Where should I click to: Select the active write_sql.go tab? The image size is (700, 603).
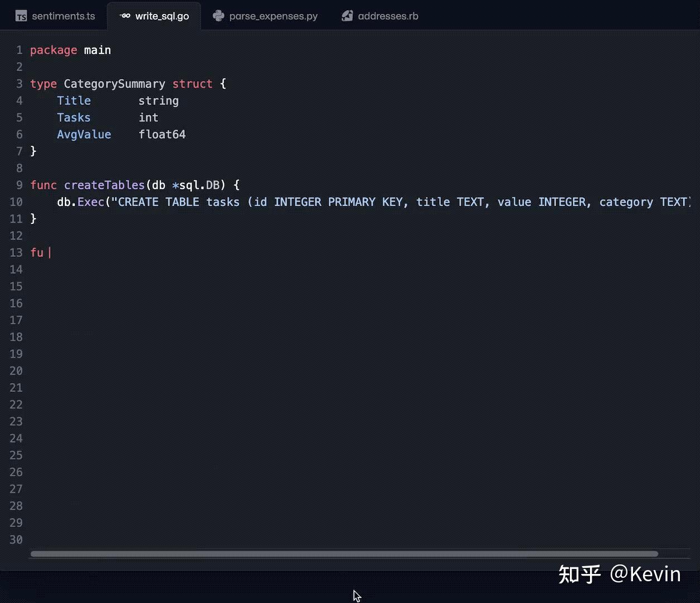(x=161, y=16)
